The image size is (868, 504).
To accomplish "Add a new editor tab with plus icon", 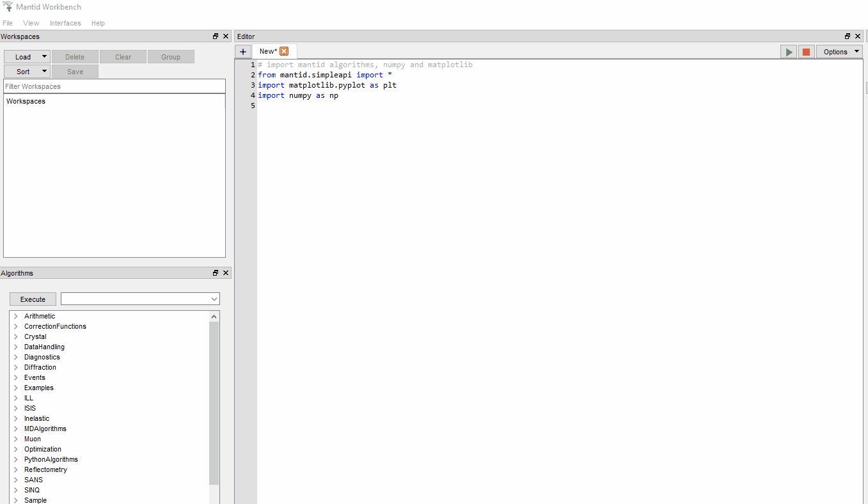I will click(243, 52).
